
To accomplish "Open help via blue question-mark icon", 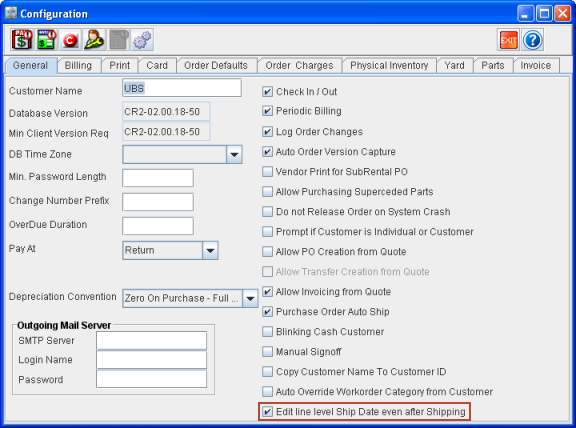I will 533,40.
